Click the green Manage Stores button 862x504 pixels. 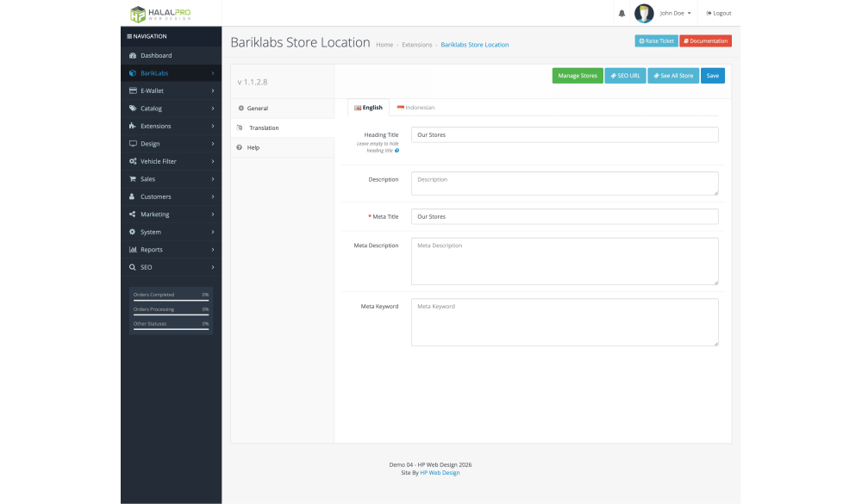(577, 76)
